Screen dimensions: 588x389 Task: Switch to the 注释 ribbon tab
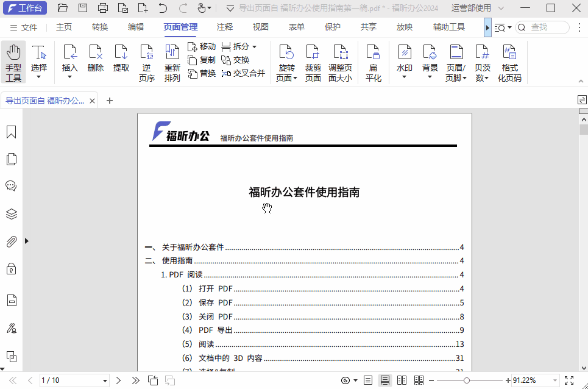(x=224, y=27)
